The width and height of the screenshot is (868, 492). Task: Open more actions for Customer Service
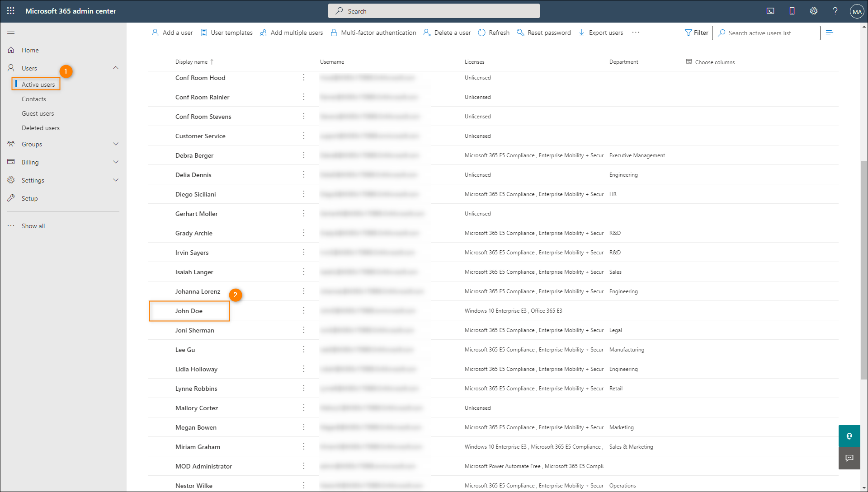tap(304, 136)
